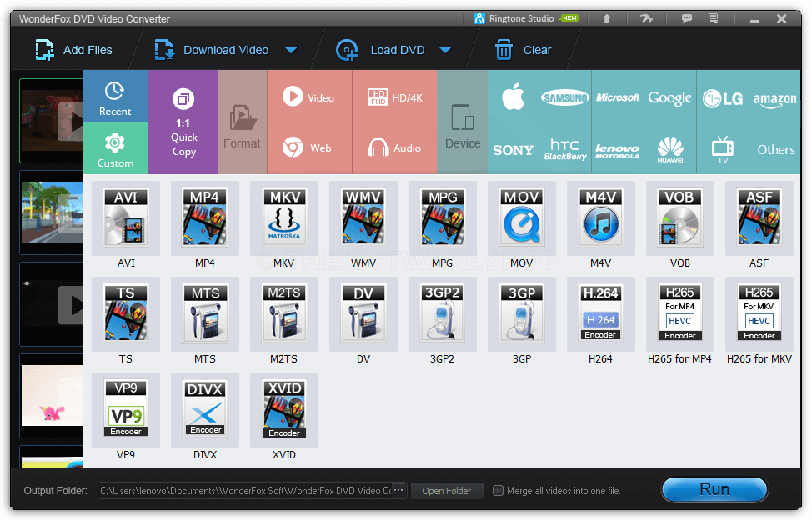Choose the MP4 output format
The image size is (812, 520).
205,217
